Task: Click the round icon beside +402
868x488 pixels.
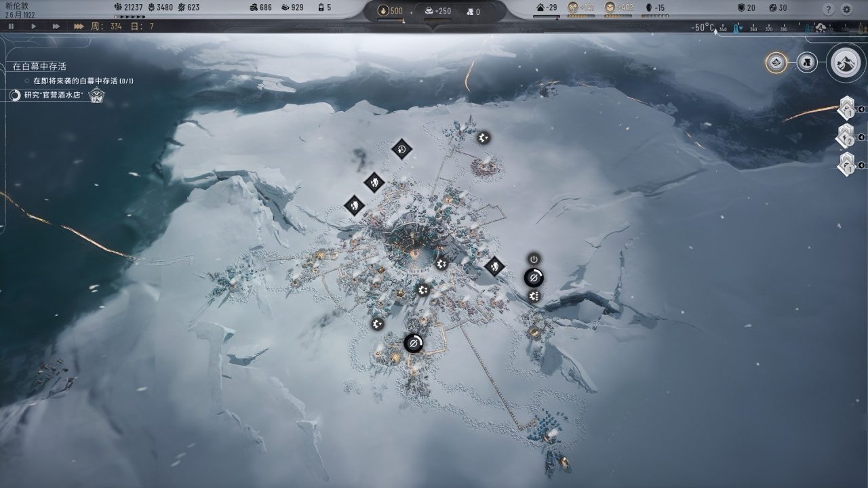Action: [x=610, y=8]
